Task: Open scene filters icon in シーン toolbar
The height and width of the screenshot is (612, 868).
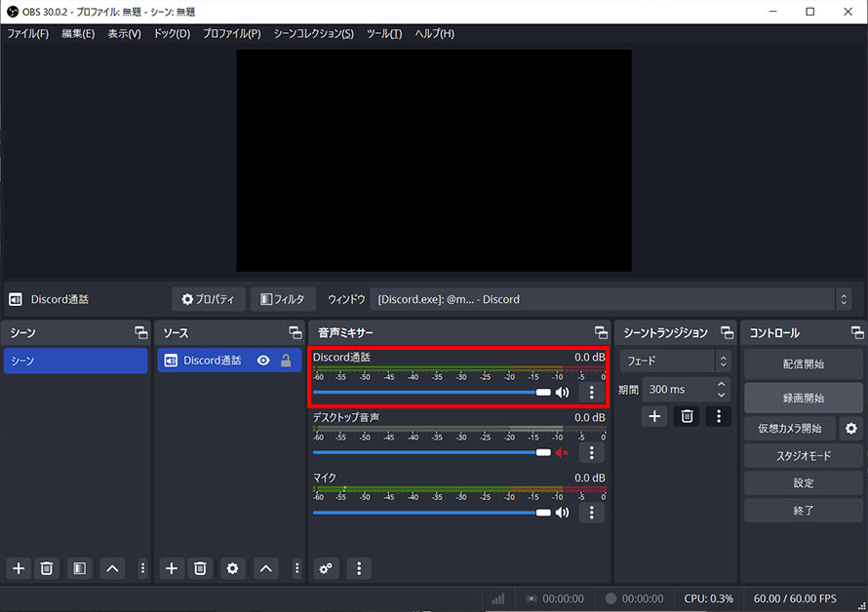Action: 80,568
